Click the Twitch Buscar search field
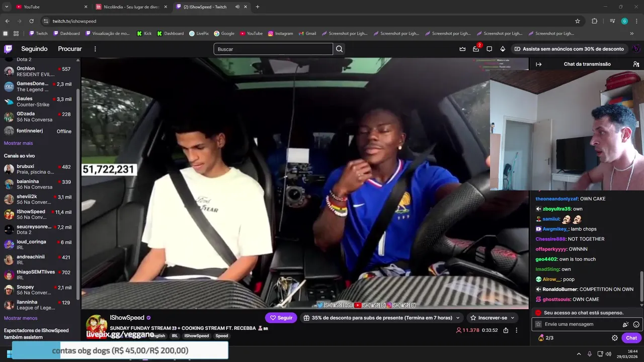The height and width of the screenshot is (362, 644). click(273, 49)
